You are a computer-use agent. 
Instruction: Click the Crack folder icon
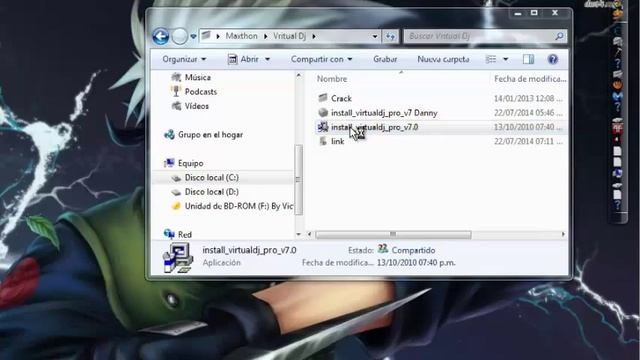coord(323,98)
